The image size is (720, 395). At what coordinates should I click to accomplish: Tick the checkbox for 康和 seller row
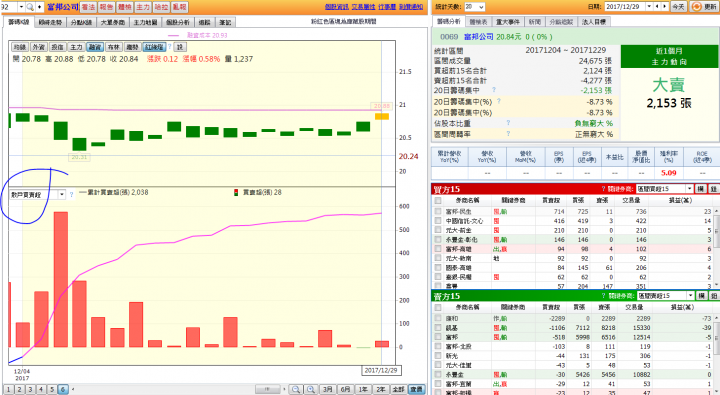pos(438,318)
